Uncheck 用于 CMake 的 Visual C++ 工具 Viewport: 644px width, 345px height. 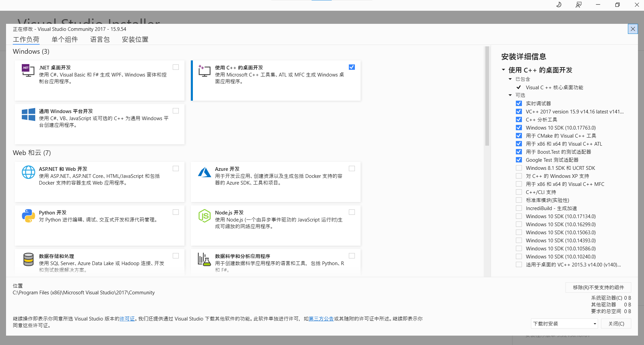tap(519, 136)
